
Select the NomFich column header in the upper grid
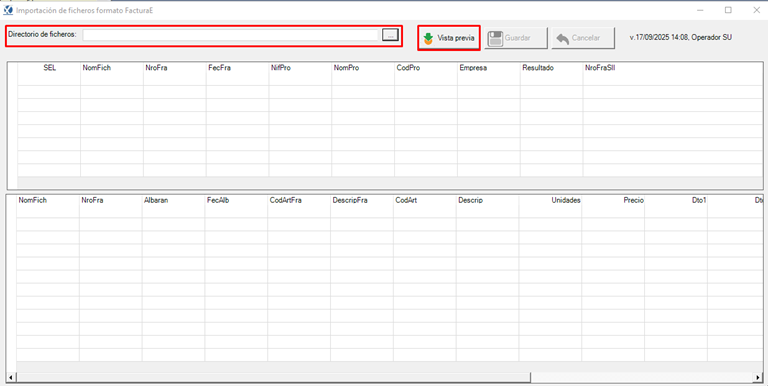pyautogui.click(x=112, y=68)
